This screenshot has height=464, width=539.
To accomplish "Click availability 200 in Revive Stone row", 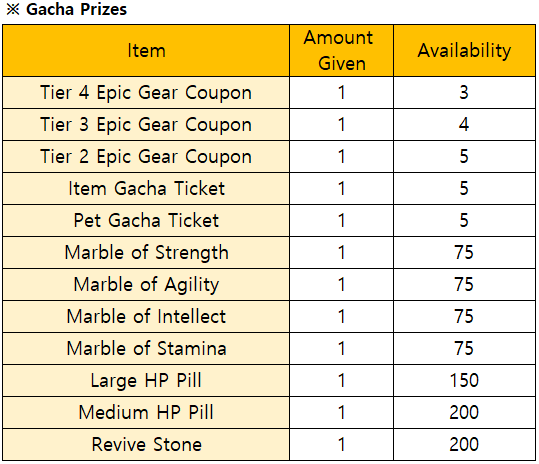I will click(464, 444).
